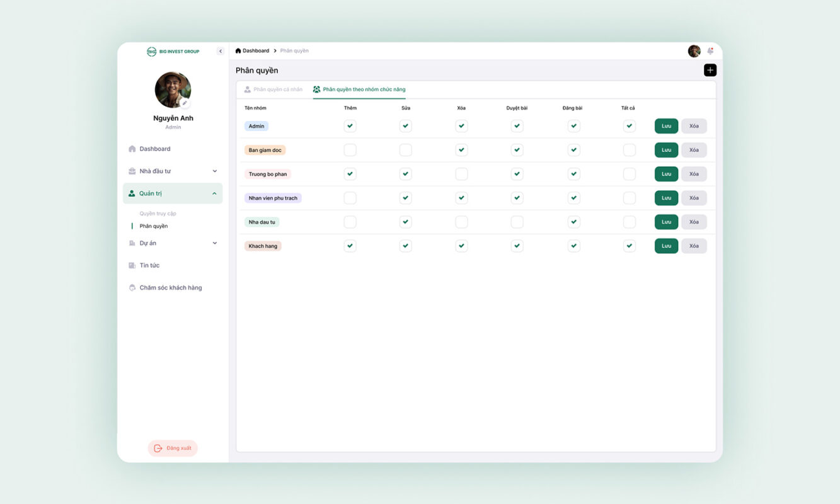This screenshot has width=840, height=504.
Task: Expand the Nhà đầu tư menu chevron
Action: coord(214,171)
